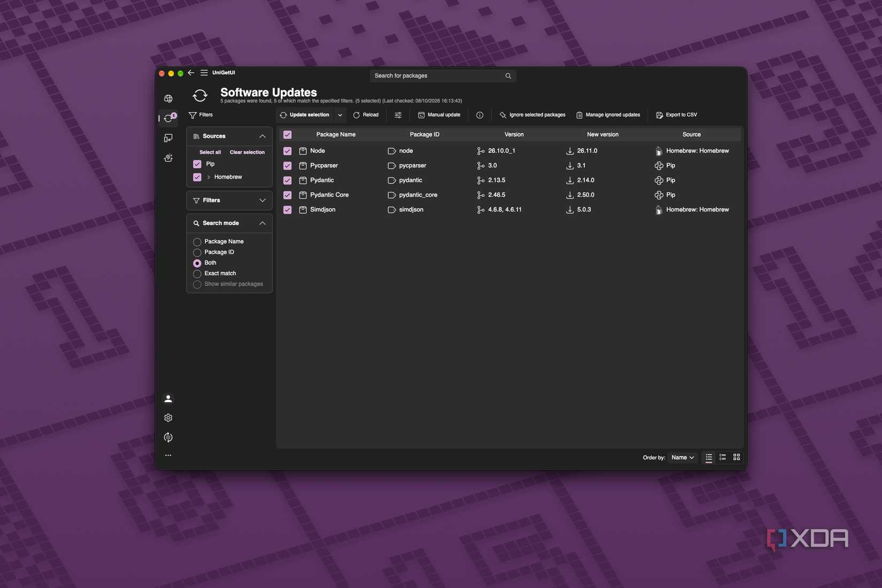Open Manage ignored updates

(x=608, y=115)
